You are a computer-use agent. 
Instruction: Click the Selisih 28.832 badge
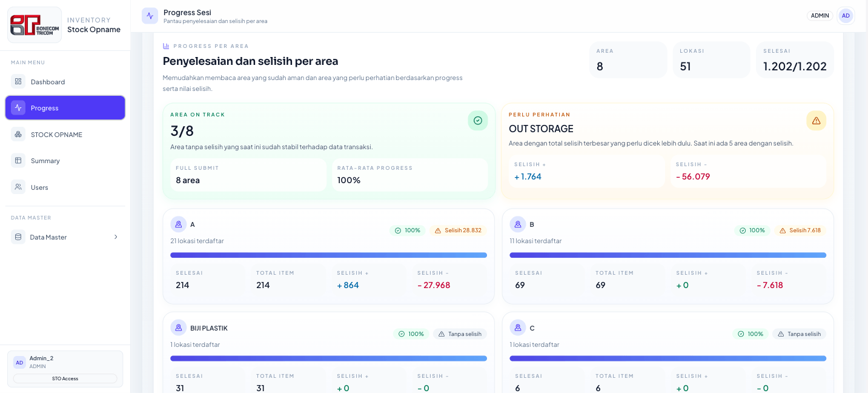click(459, 230)
